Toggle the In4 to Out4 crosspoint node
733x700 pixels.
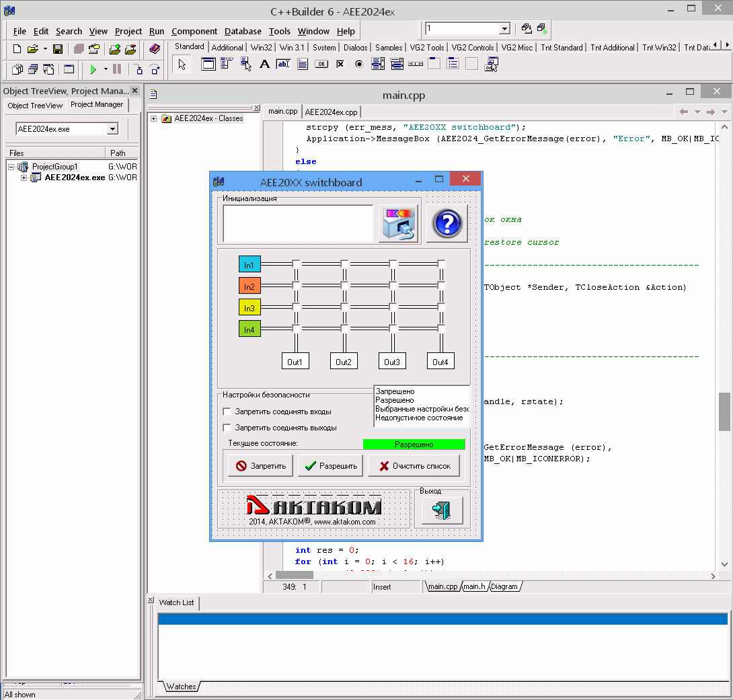(x=441, y=329)
